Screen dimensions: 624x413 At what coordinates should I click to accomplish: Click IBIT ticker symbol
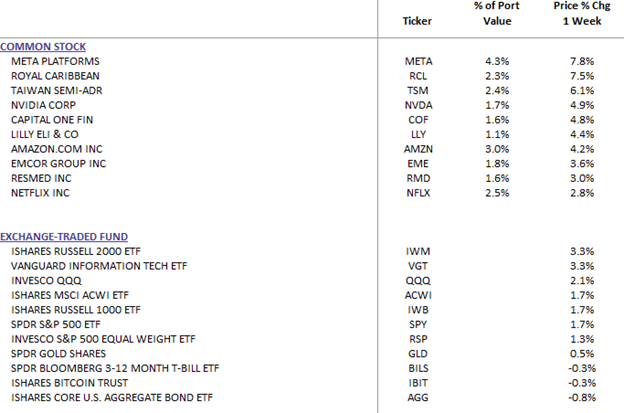pos(418,383)
